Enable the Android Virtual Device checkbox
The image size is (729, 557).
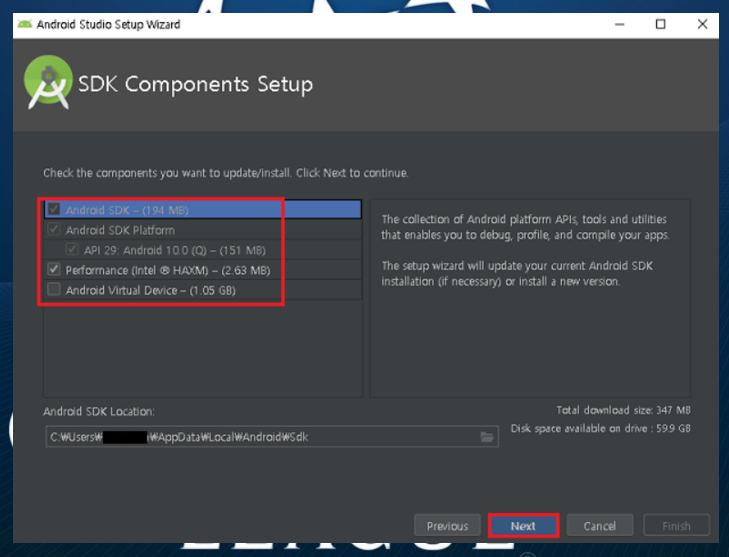(x=54, y=290)
